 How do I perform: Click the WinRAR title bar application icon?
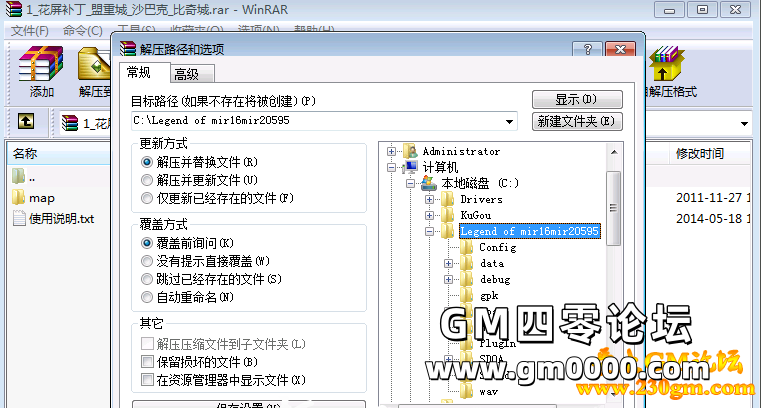(x=14, y=9)
